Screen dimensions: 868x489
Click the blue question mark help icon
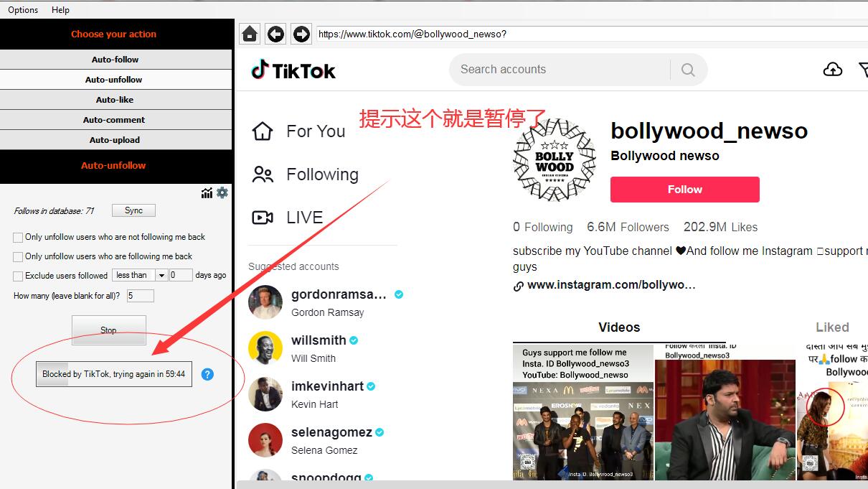coord(208,374)
